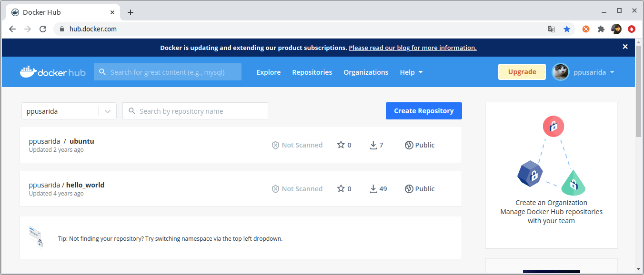Click the star icon on ubuntu row
The image size is (644, 275).
(x=341, y=145)
